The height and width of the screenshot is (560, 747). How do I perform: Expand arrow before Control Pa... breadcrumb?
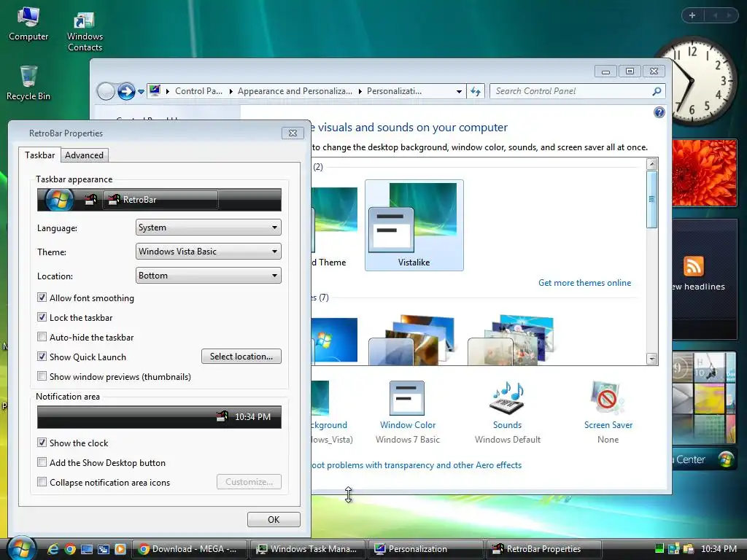pos(168,91)
